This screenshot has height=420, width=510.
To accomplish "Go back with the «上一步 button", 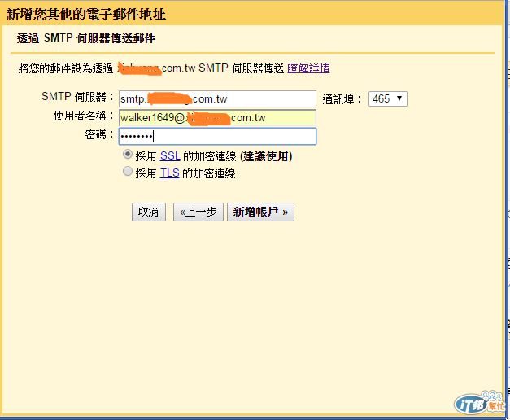I will (198, 212).
